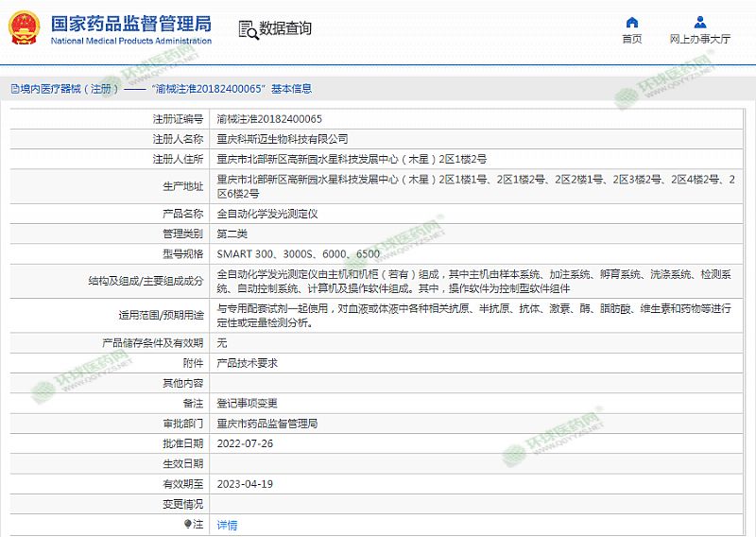756x537 pixels.
Task: Open the 详情 link in 注 row
Action: point(227,525)
